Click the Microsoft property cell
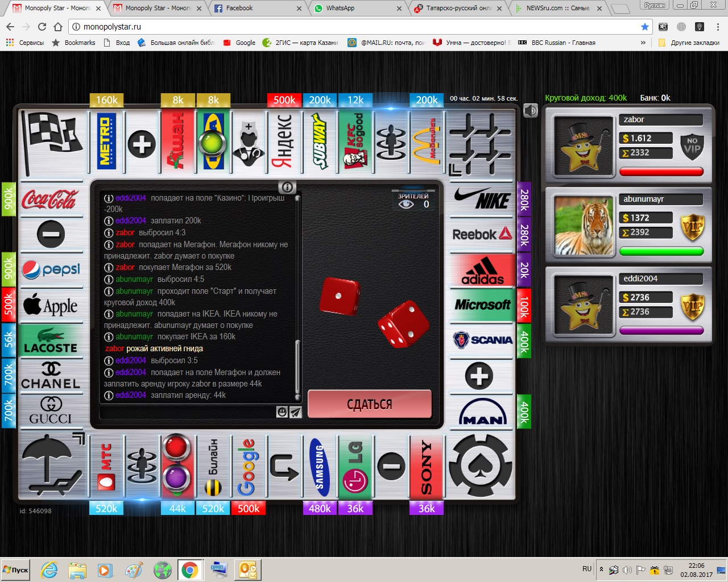This screenshot has width=728, height=582. (x=482, y=305)
